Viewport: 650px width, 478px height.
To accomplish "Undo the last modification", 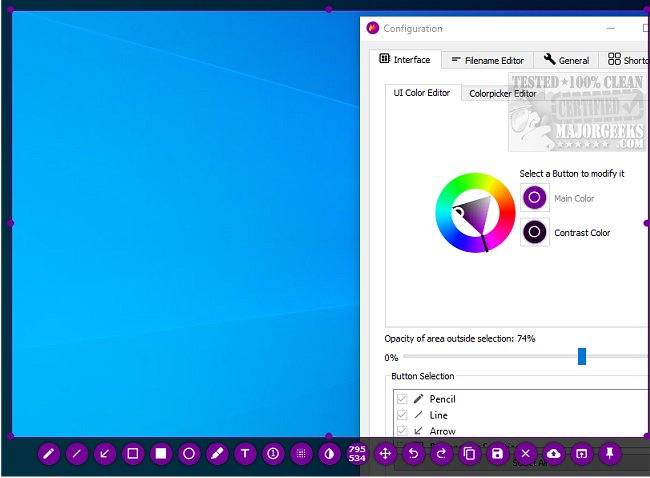I will tap(413, 454).
